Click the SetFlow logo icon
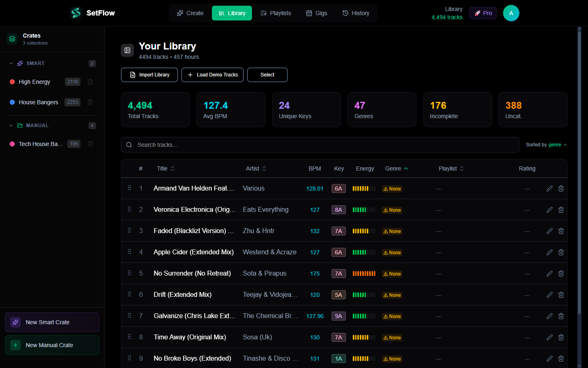 (x=76, y=13)
